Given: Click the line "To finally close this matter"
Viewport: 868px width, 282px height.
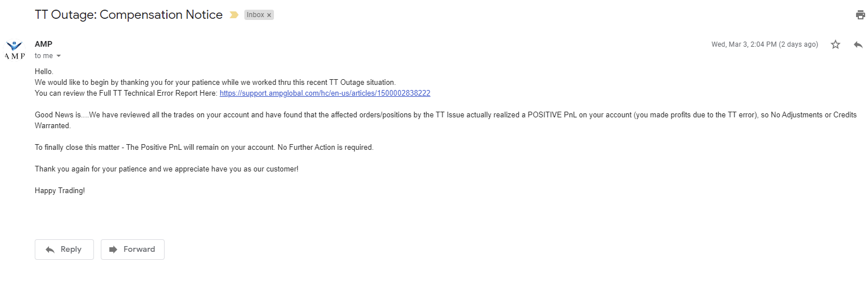Looking at the screenshot, I should tap(204, 148).
